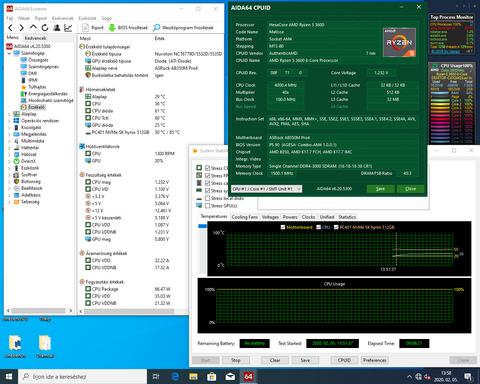Click the AIDA64 icon on the taskbar
This screenshot has width=480, height=384.
coord(248,377)
